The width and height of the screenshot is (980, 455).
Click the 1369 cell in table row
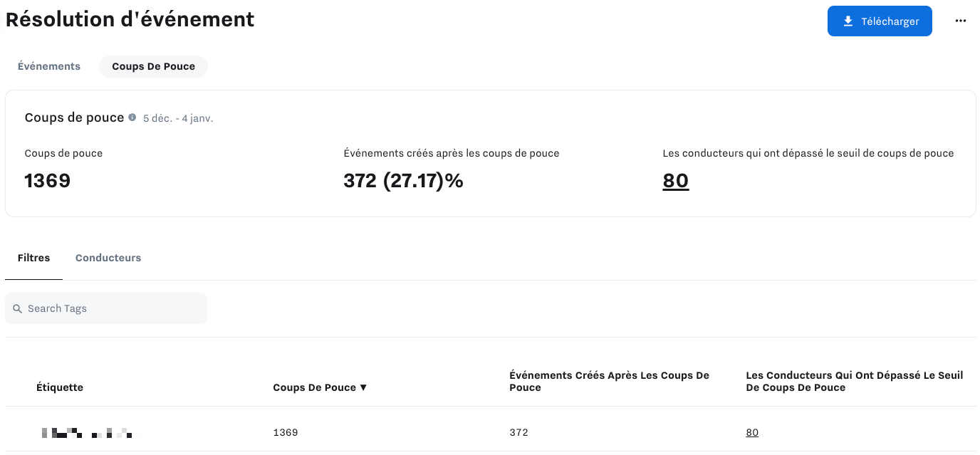point(286,432)
